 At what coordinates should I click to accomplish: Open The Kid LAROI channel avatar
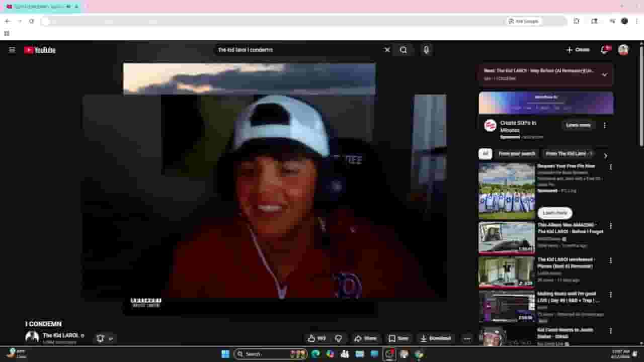(32, 337)
